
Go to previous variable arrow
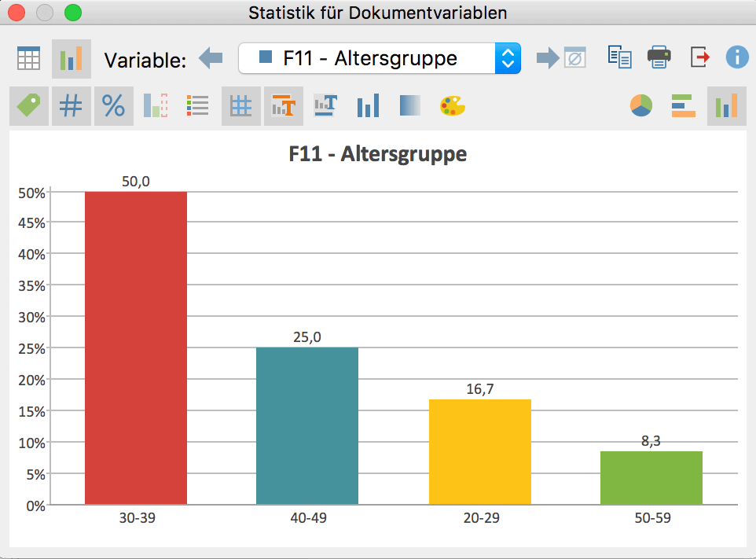coord(211,58)
